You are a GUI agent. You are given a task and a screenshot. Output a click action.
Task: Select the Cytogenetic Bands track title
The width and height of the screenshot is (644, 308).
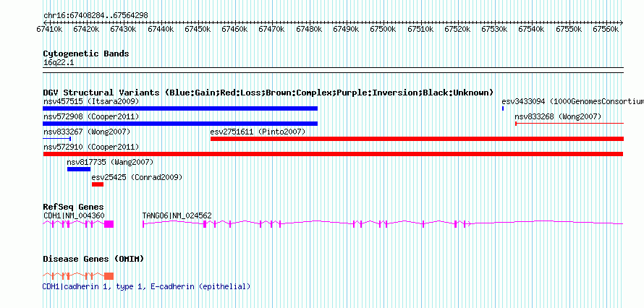tap(86, 54)
